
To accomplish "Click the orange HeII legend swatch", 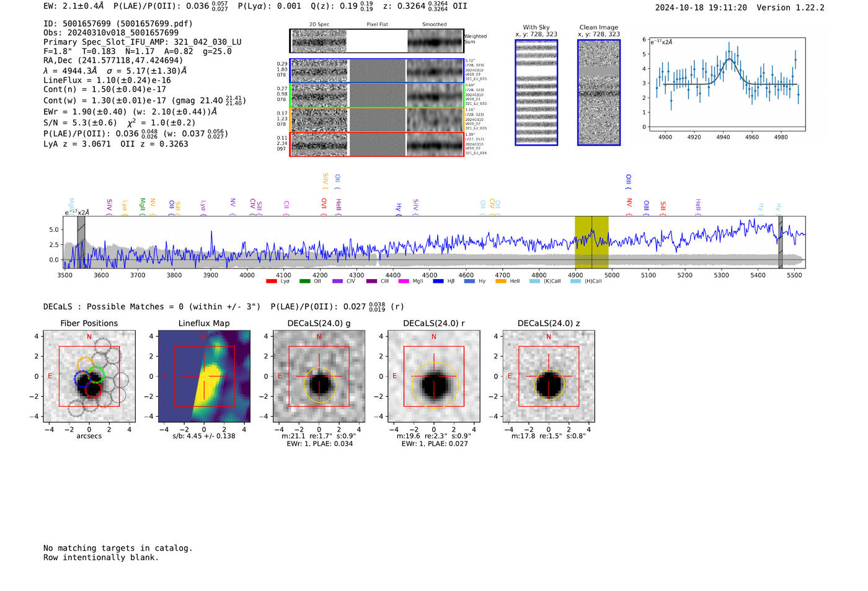I will [x=501, y=282].
